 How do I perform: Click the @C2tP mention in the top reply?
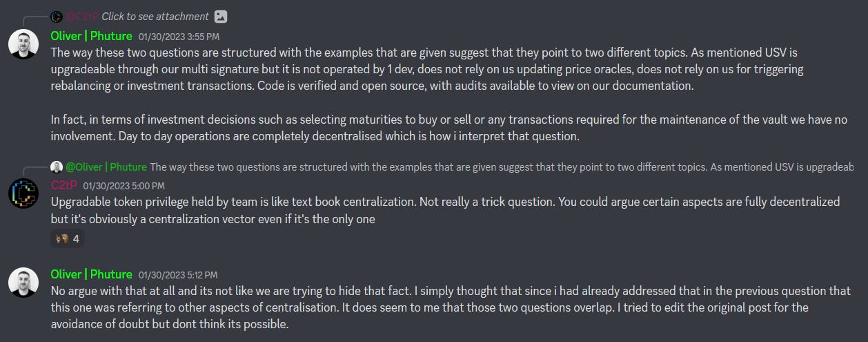click(82, 17)
